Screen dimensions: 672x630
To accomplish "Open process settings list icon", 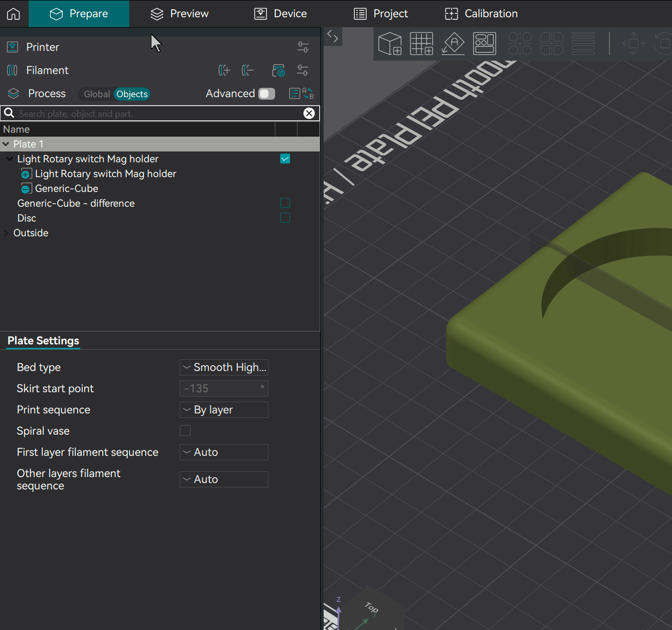I will click(x=295, y=93).
